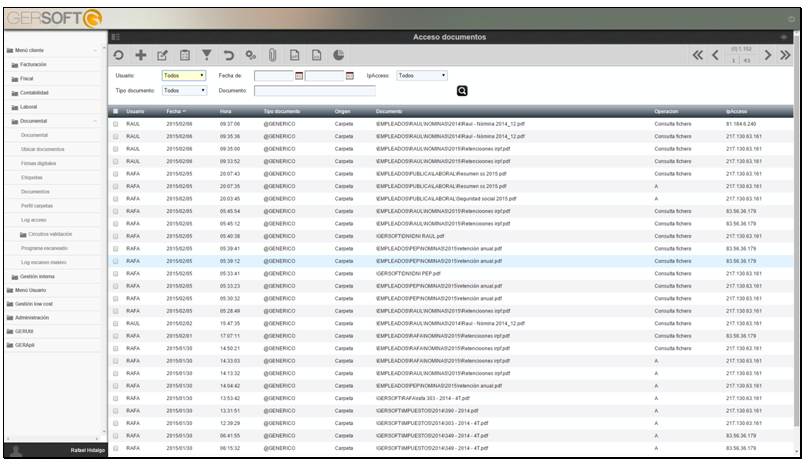803x460 pixels.
Task: Click the PDF export icon
Action: [294, 55]
